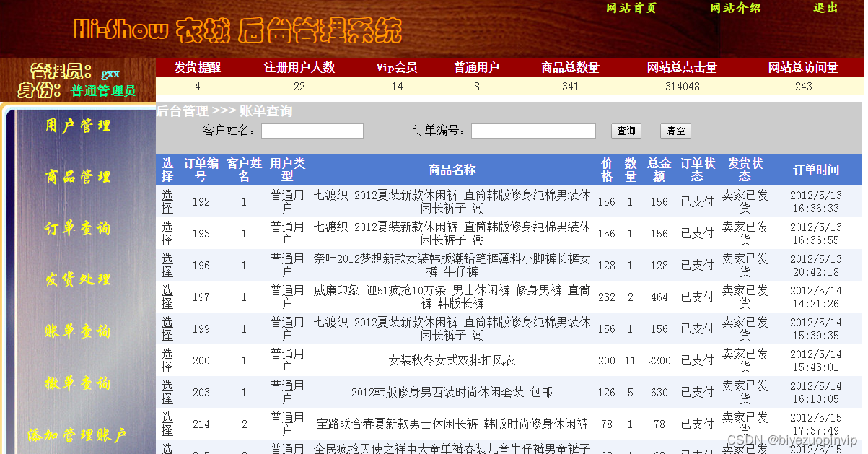This screenshot has width=868, height=454.
Task: Click 选择 link for order 199
Action: pyautogui.click(x=167, y=328)
